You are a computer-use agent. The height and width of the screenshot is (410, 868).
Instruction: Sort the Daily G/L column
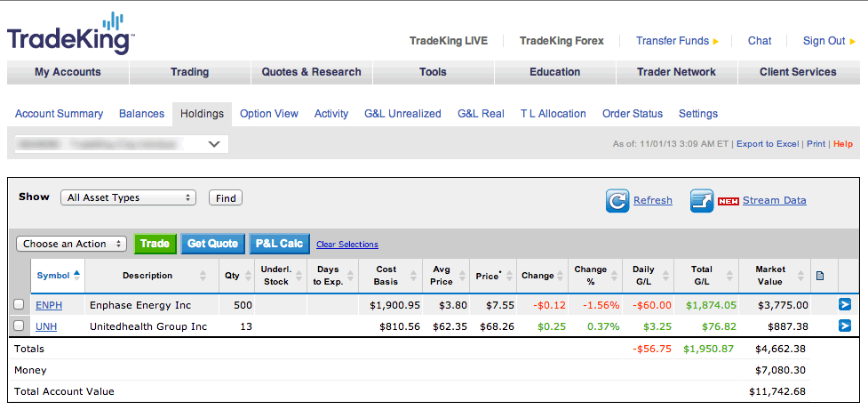point(666,276)
